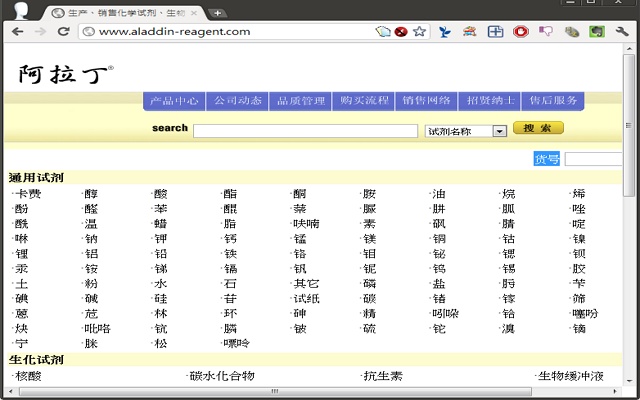This screenshot has height=400, width=640.
Task: Click the 铜 element category link
Action: [439, 239]
